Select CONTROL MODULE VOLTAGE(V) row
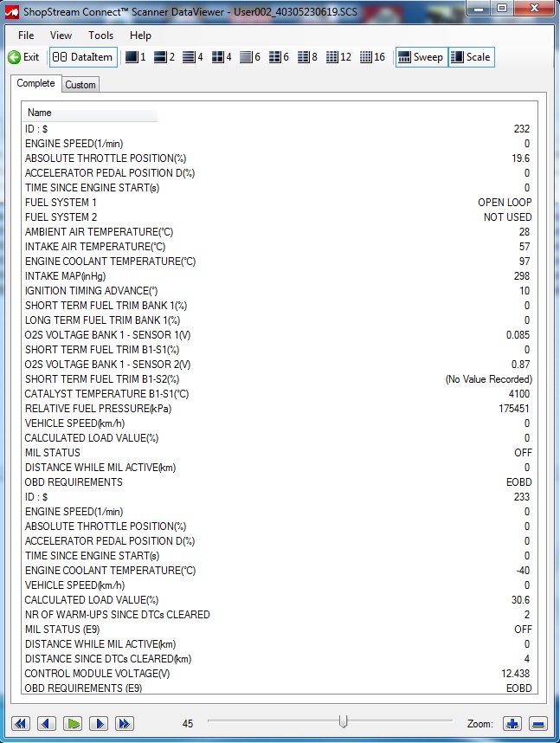 tap(280, 674)
